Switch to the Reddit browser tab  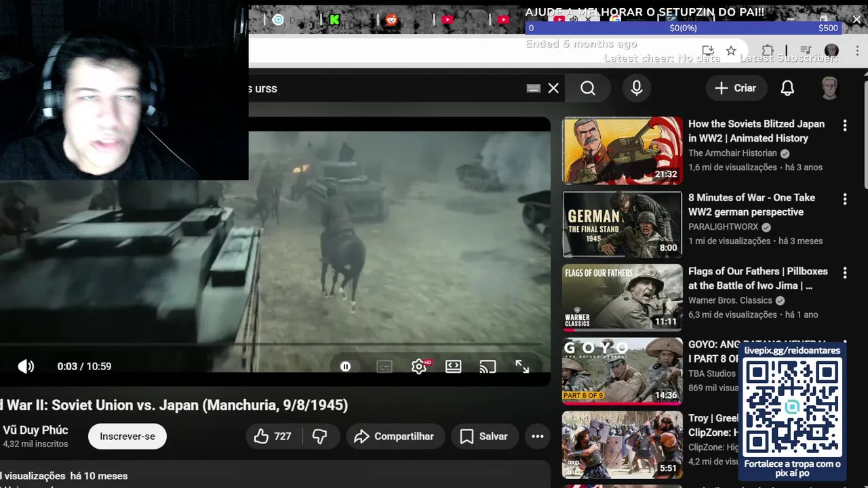391,20
